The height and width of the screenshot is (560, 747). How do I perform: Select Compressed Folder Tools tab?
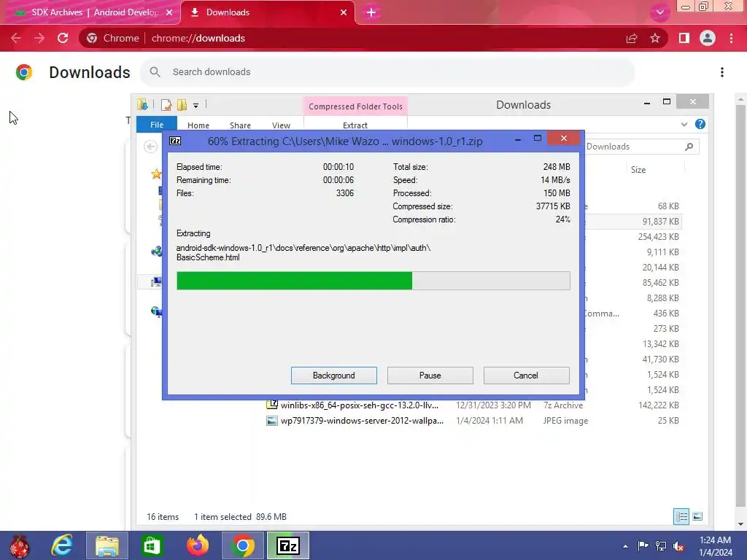click(355, 106)
